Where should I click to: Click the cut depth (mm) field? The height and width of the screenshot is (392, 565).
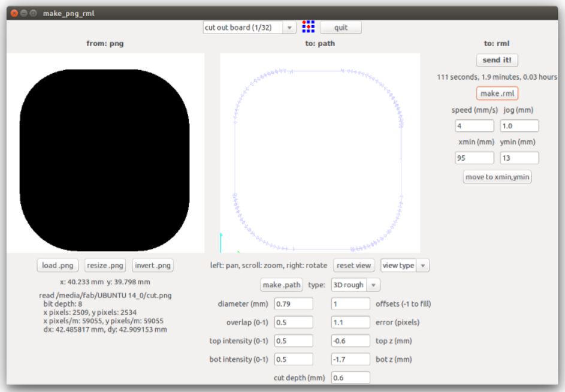(x=351, y=378)
